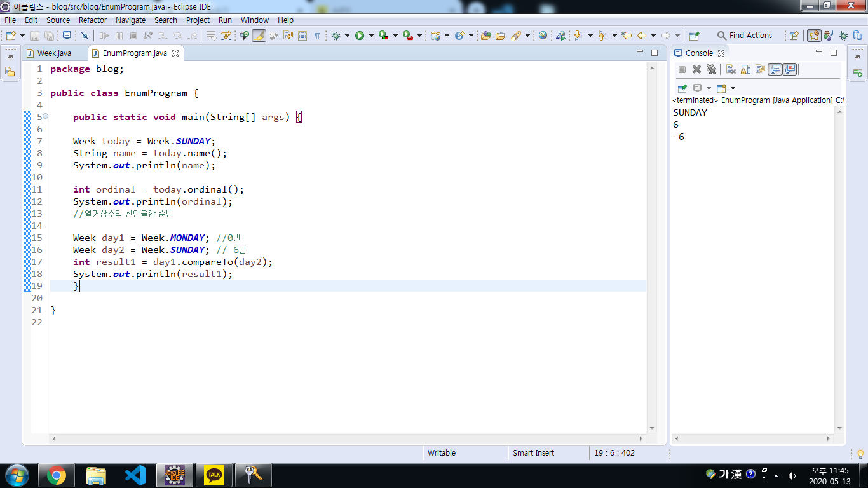Open the Window menu
868x488 pixels.
coord(254,20)
